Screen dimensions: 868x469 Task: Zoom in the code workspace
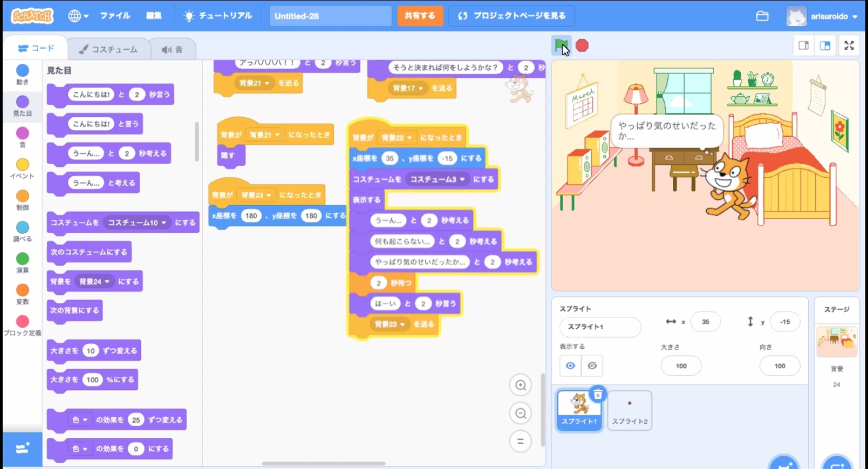coord(520,385)
